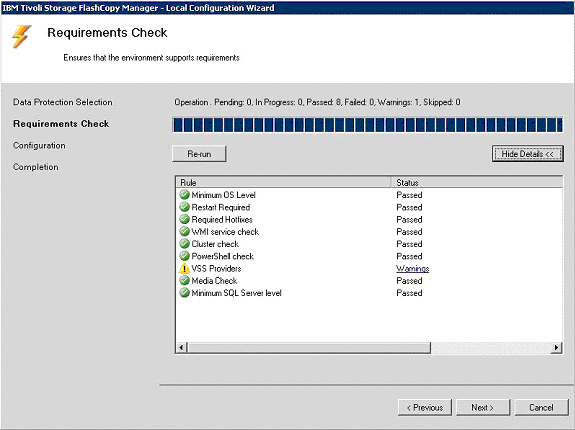Select the VSS Providers rule text
The width and height of the screenshot is (575, 430).
[x=216, y=269]
